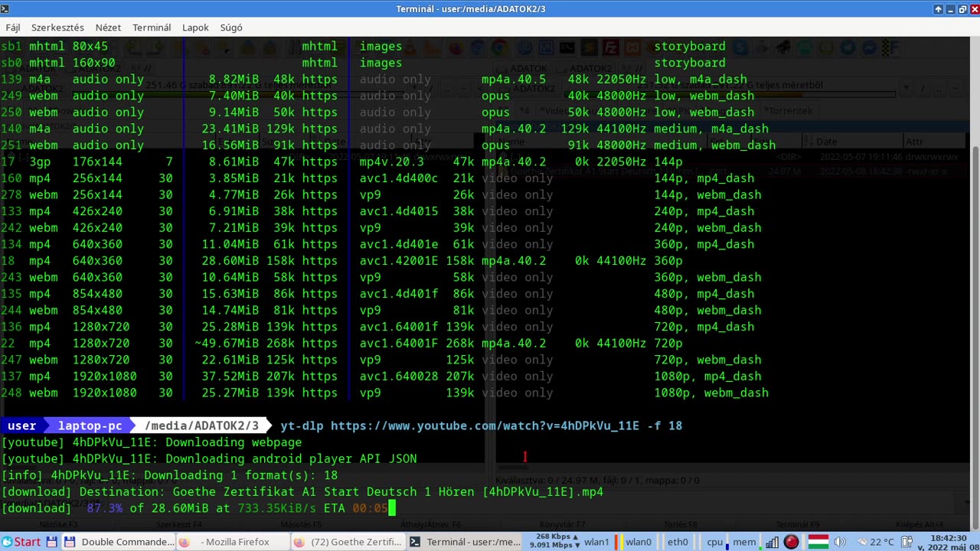Click the 'mp4a.40.5' audio codec cell
The height and width of the screenshot is (551, 980).
tap(514, 80)
